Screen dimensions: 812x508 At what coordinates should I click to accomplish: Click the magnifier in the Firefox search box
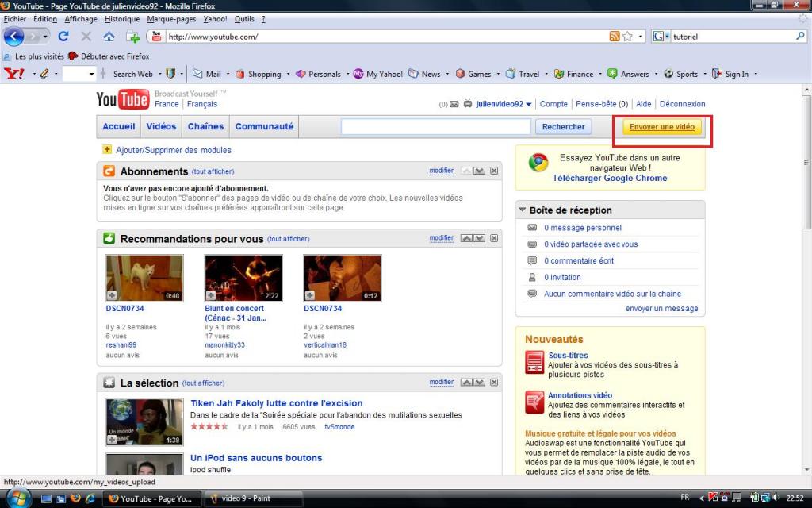(x=800, y=37)
